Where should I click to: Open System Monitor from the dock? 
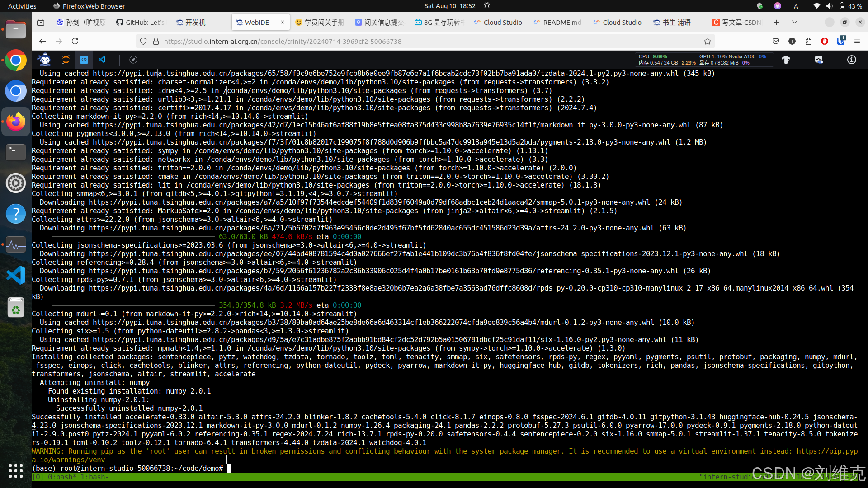coord(16,244)
